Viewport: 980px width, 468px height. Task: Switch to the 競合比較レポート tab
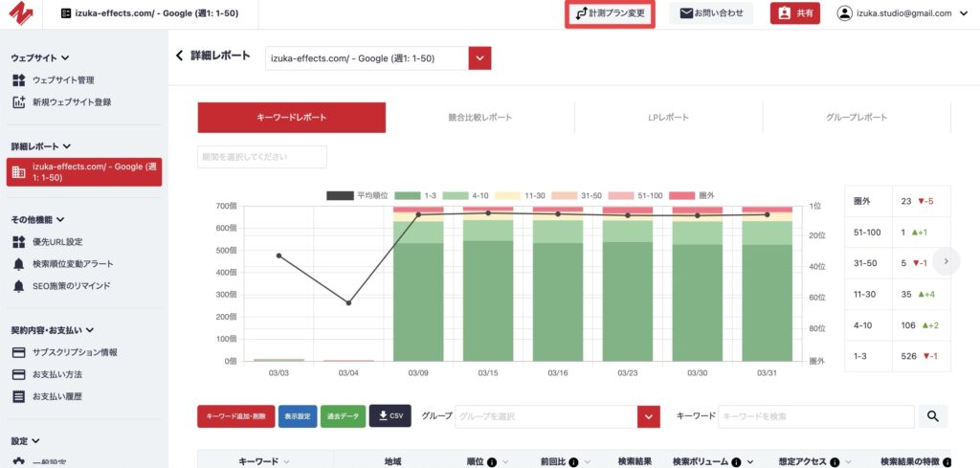479,118
